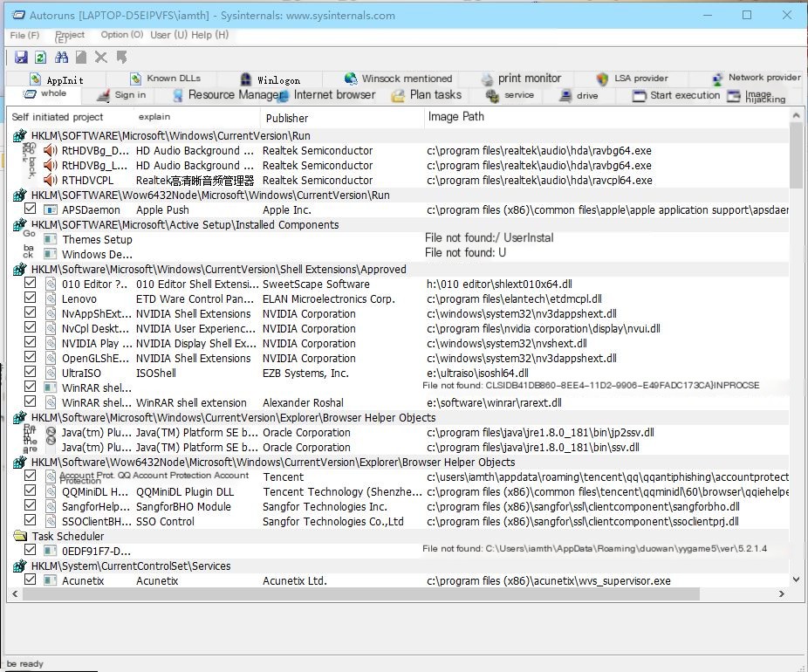808x672 pixels.
Task: Click the jp2ssv.dll Java plugin entry icon
Action: pyautogui.click(x=51, y=432)
